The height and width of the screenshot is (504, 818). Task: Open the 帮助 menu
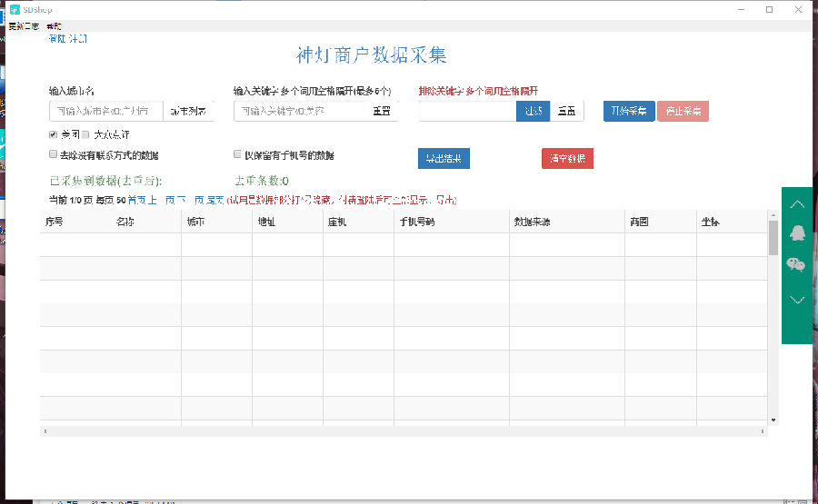point(55,26)
